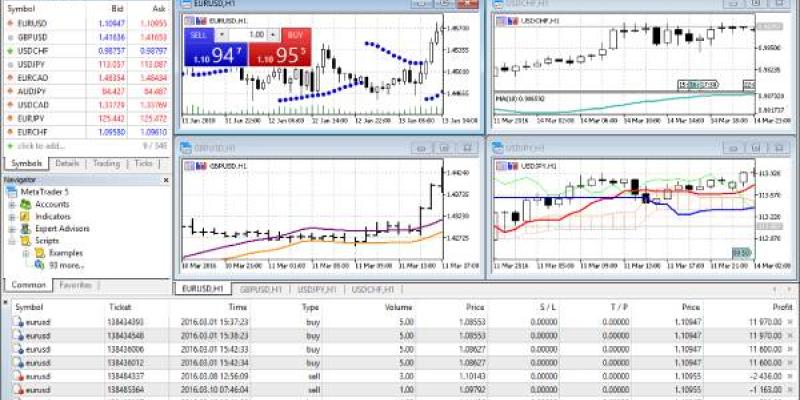Sort positions by the Volume column header
Image resolution: width=800 pixels, height=400 pixels.
point(398,307)
